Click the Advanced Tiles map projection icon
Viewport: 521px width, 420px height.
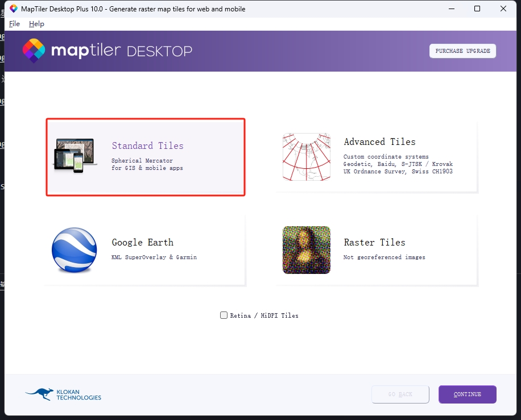click(x=307, y=157)
